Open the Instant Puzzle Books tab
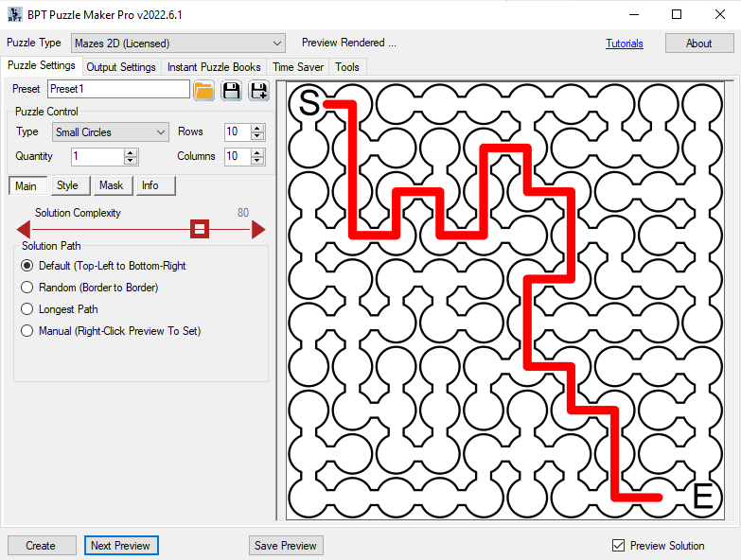 pyautogui.click(x=214, y=67)
